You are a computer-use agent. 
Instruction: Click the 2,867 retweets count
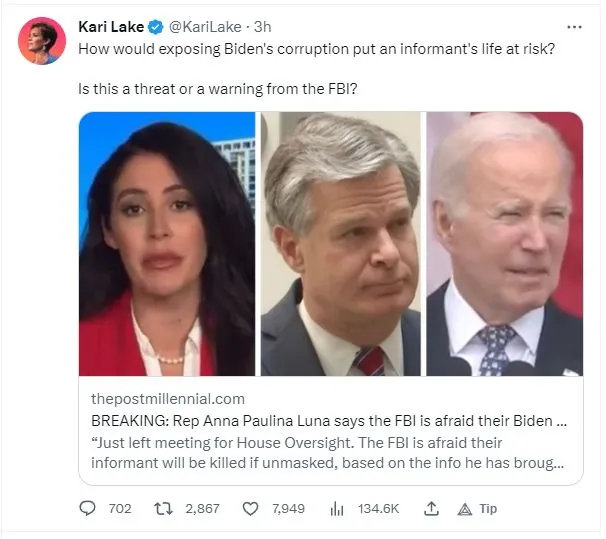pos(203,508)
